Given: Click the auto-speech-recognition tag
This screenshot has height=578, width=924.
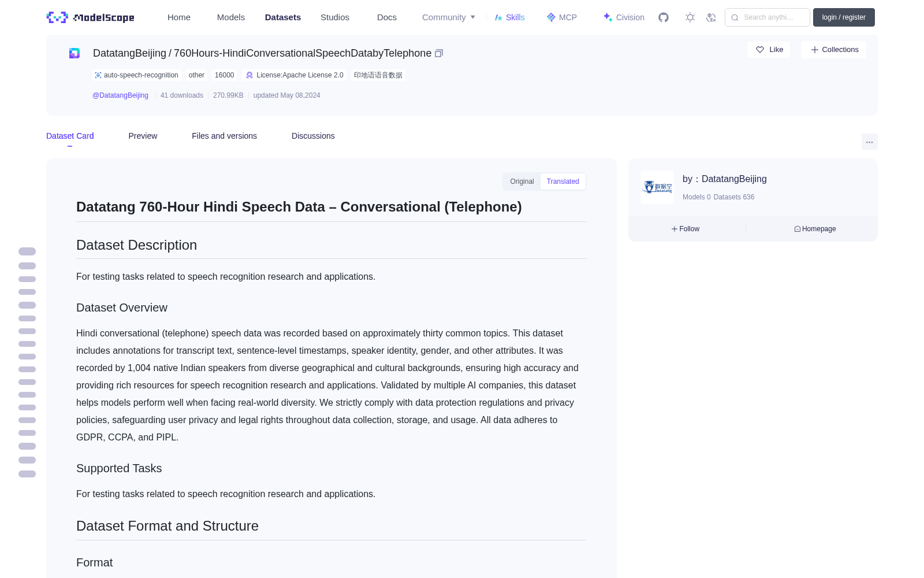Looking at the screenshot, I should (x=136, y=75).
